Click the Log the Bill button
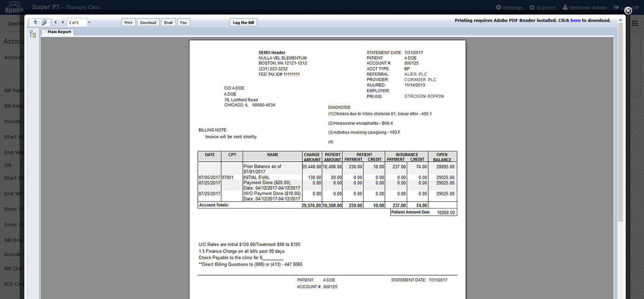Viewport: 644px width, 299px height. click(x=243, y=23)
